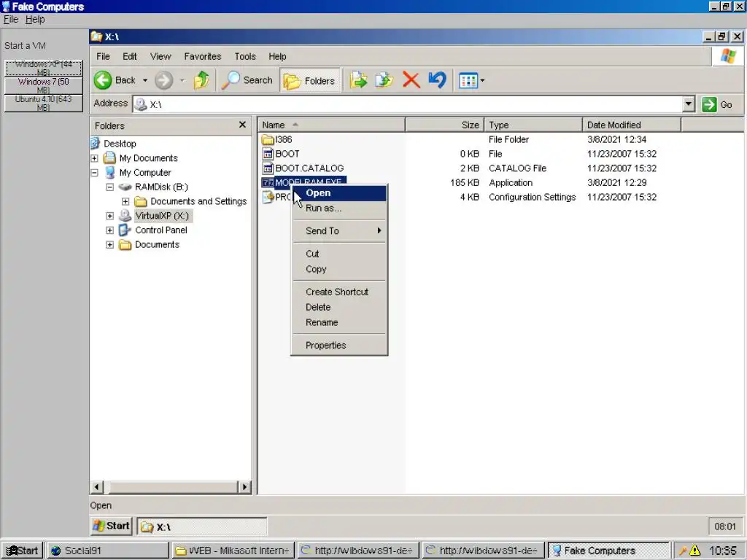Open the Address bar dropdown
The height and width of the screenshot is (560, 747).
[x=689, y=104]
